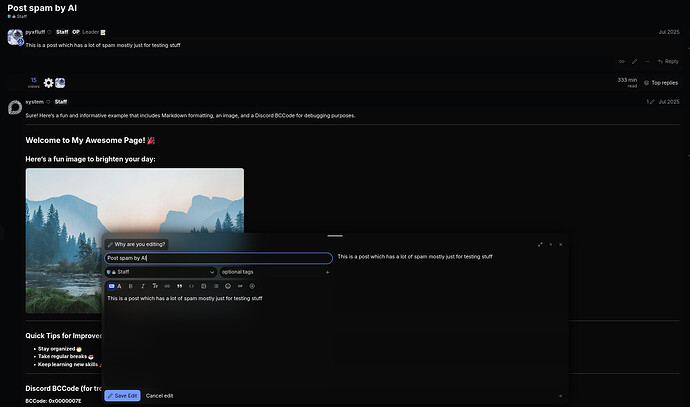The height and width of the screenshot is (407, 690).
Task: Click the second participant avatar in topic map
Action: pos(60,83)
